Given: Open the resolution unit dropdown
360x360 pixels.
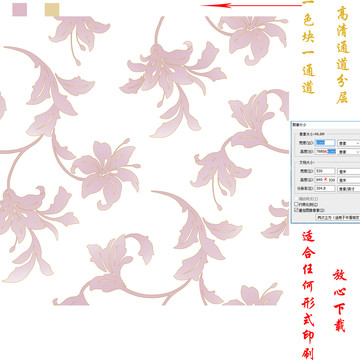Looking at the screenshot, I should (349, 189).
